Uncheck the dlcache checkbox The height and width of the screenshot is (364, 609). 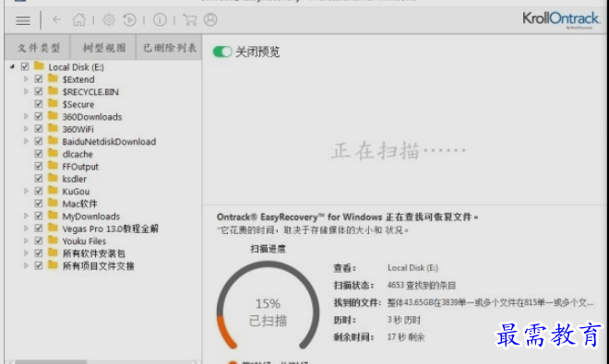pyautogui.click(x=39, y=154)
